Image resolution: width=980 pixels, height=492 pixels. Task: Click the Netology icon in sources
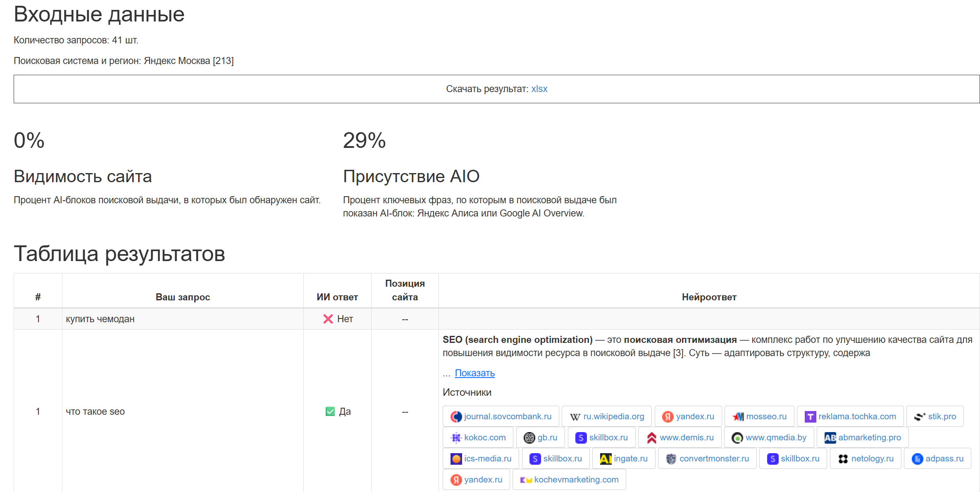point(843,459)
